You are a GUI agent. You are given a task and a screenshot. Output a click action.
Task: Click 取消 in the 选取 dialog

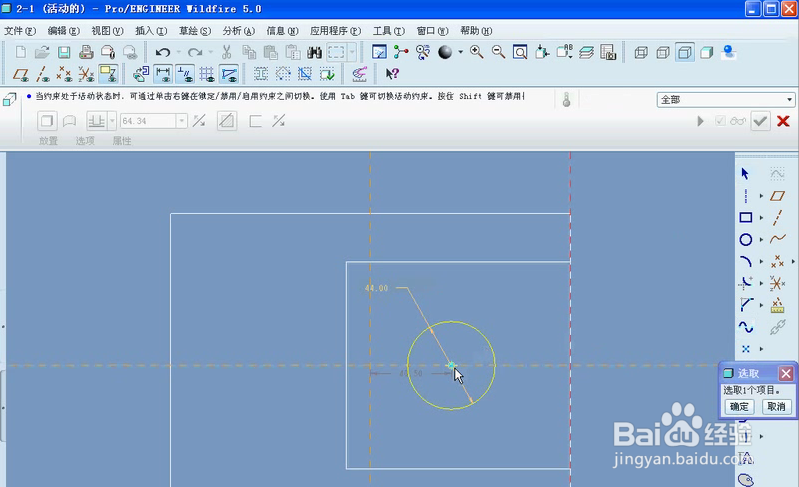(x=776, y=407)
